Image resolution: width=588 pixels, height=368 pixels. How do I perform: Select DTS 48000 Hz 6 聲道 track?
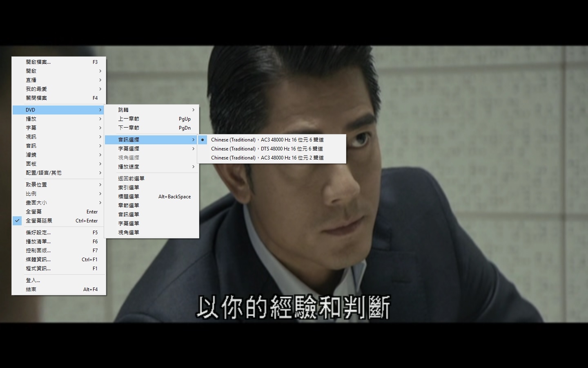click(272, 149)
